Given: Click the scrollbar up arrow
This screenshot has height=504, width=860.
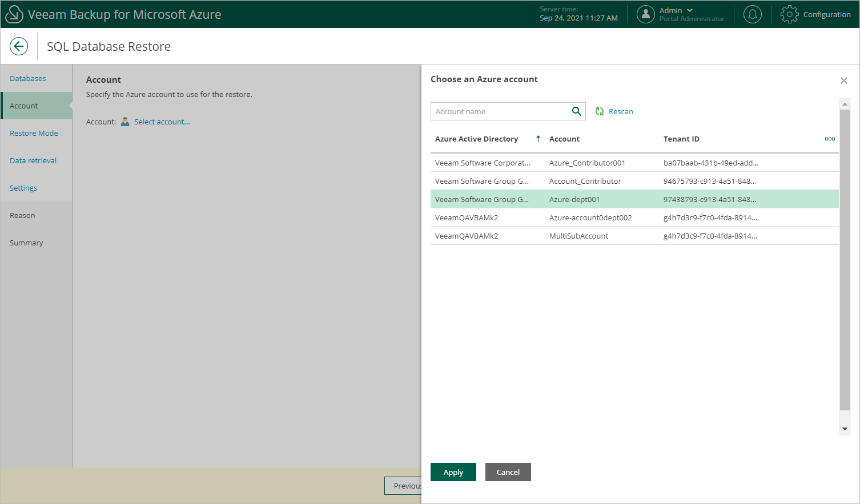Looking at the screenshot, I should [845, 104].
